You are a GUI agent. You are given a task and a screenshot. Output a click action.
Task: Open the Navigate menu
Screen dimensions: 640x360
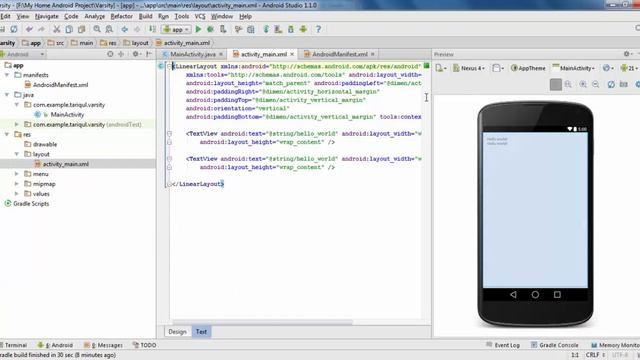(47, 16)
